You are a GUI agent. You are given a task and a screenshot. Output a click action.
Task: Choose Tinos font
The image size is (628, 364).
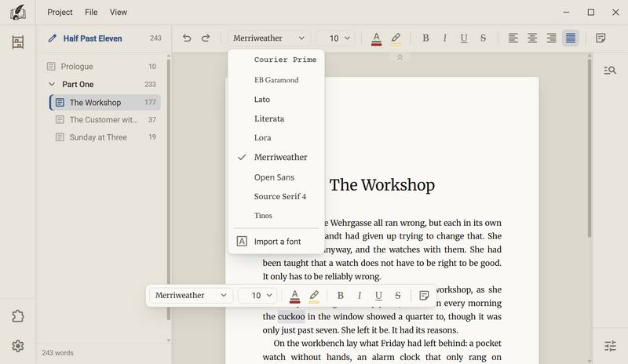click(276, 216)
